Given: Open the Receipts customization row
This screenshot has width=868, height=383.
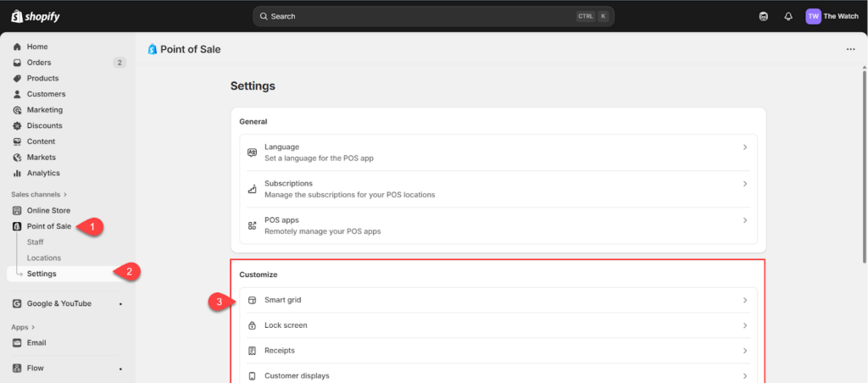Looking at the screenshot, I should pyautogui.click(x=498, y=351).
